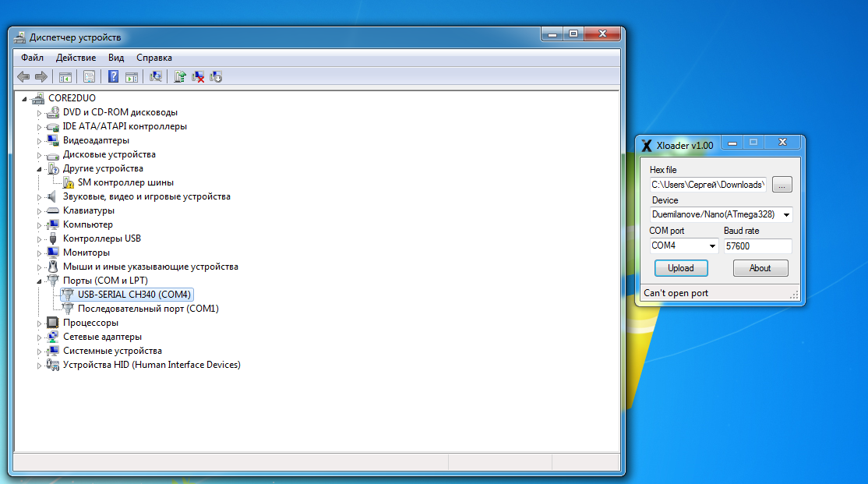
Task: Open the Справка menu
Action: pyautogui.click(x=154, y=58)
